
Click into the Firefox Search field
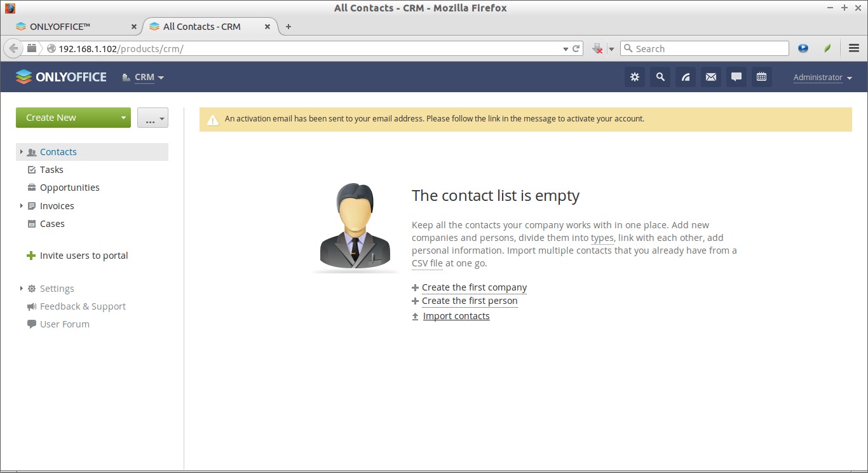click(704, 48)
